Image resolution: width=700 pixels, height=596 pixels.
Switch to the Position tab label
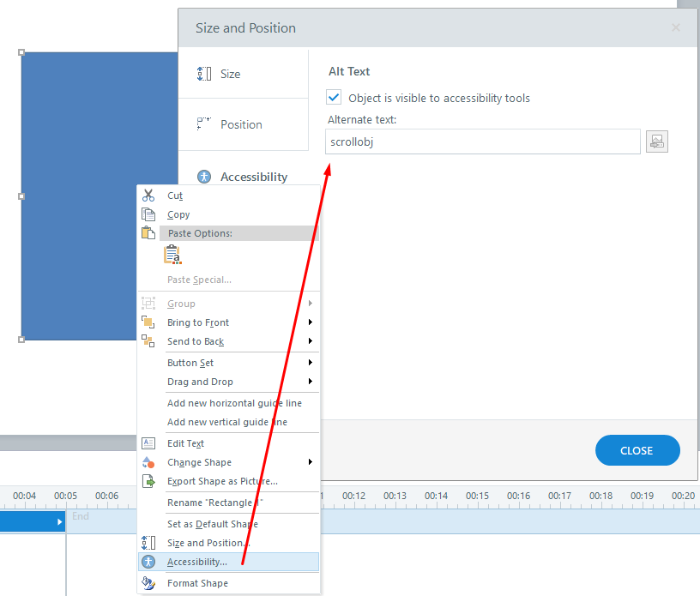click(242, 124)
